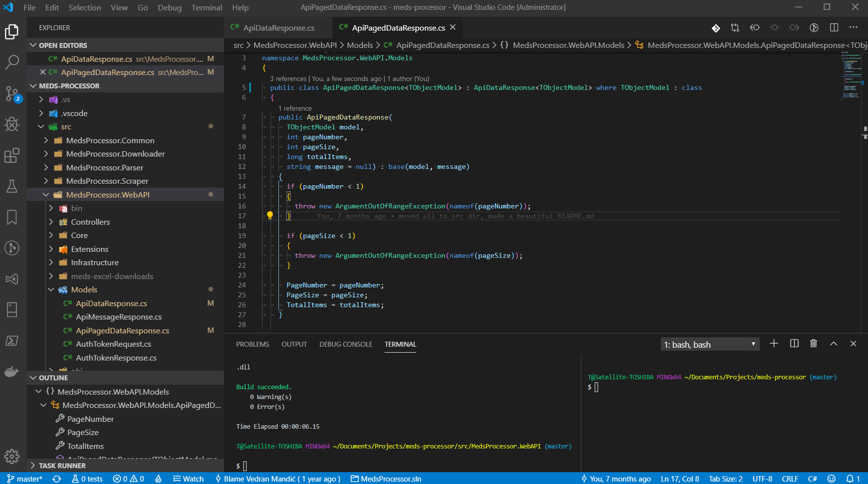Expand the Controllers folder
The height and width of the screenshot is (484, 868).
coord(125,222)
